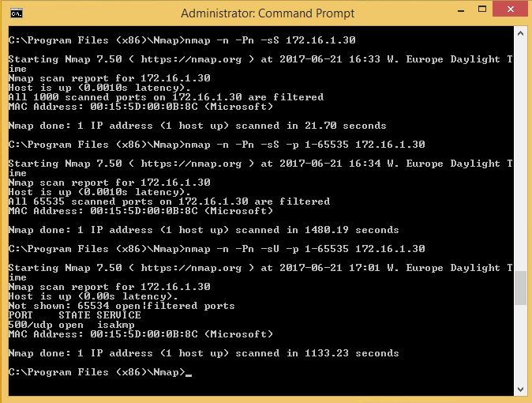Click the vertical scrollbar thumb
The image size is (532, 403).
coord(520,288)
